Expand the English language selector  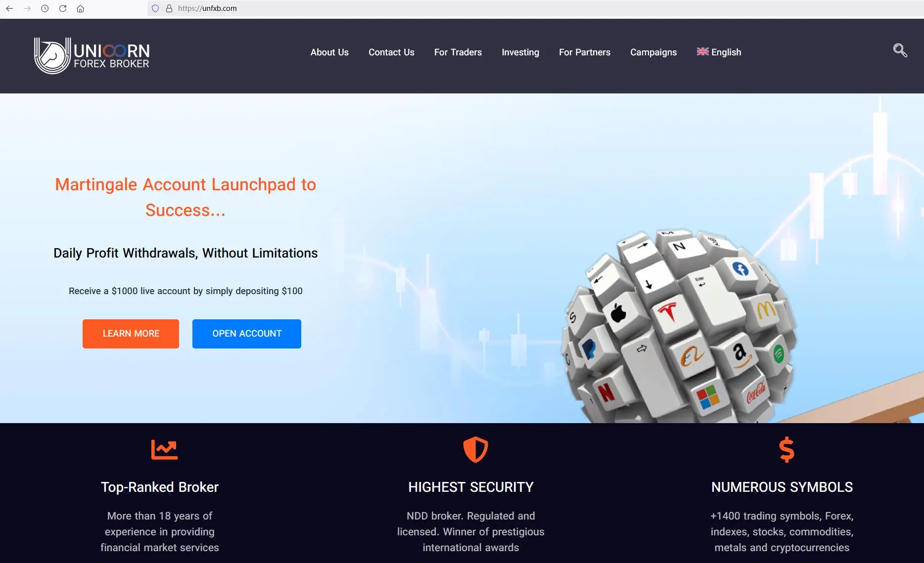(x=719, y=52)
